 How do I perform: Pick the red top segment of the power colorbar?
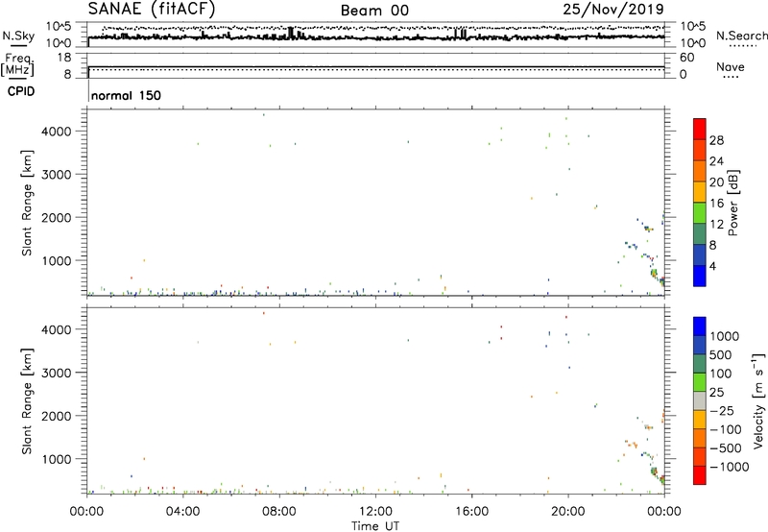click(700, 129)
